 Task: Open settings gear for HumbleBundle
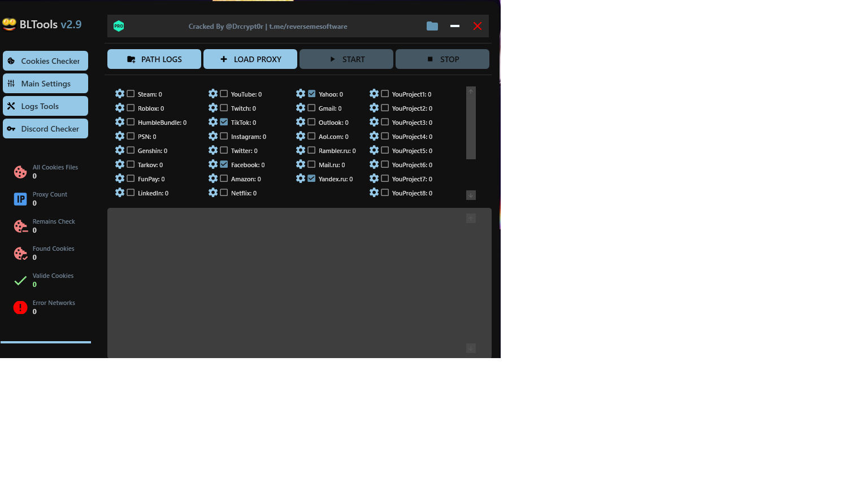[x=120, y=122]
